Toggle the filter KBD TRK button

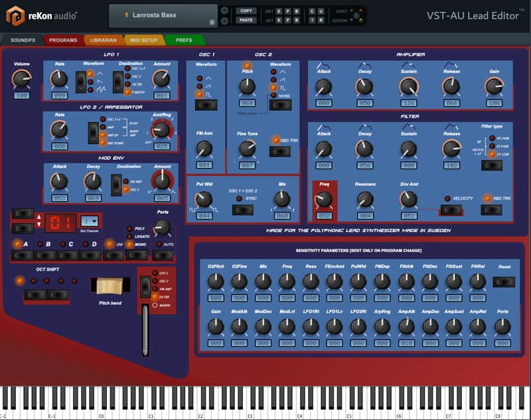(492, 210)
